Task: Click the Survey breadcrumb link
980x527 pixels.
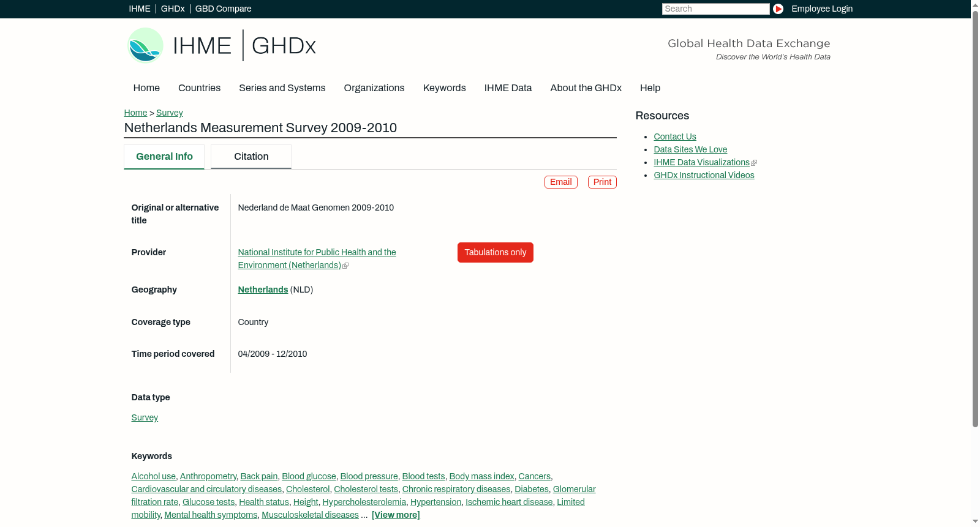Action: (170, 113)
